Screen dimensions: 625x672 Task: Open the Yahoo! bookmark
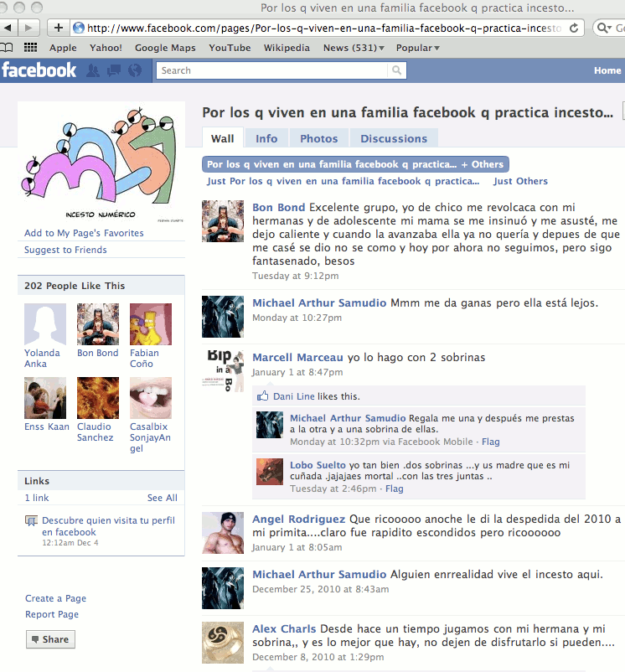coord(106,48)
